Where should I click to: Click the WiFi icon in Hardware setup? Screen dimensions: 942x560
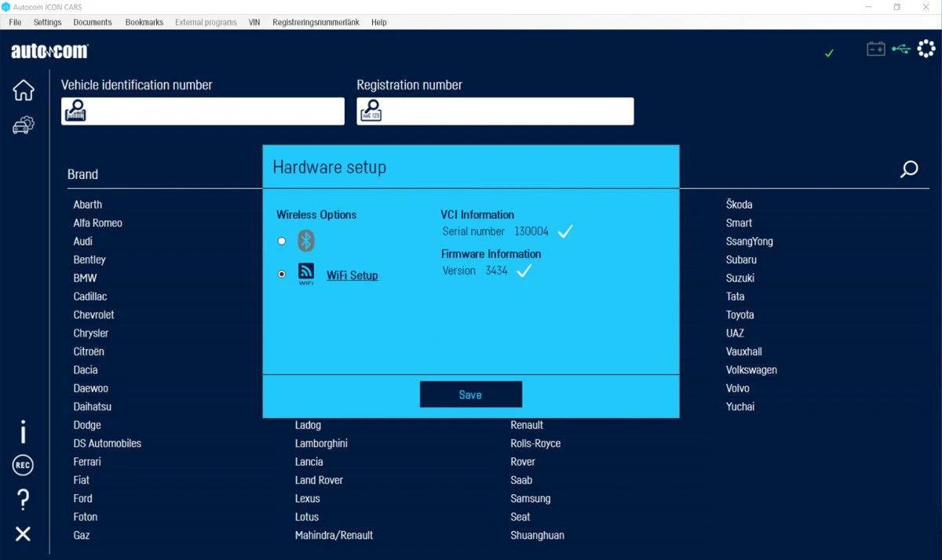[306, 275]
